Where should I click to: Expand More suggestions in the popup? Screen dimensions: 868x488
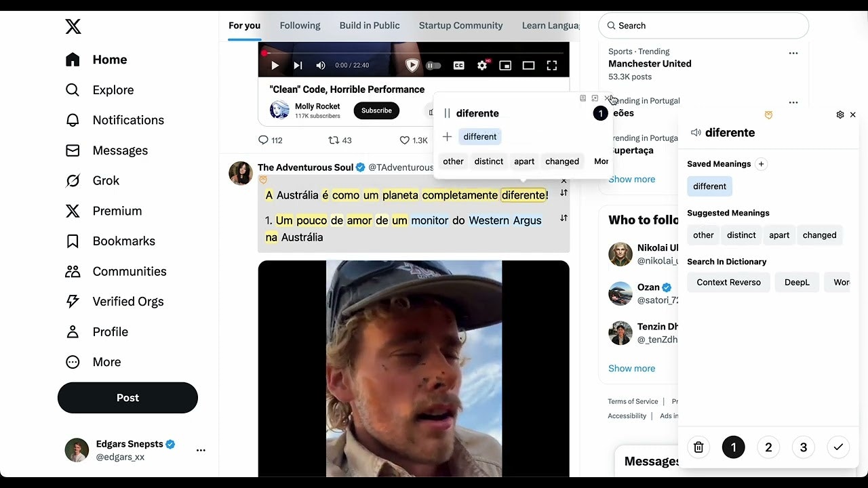tap(601, 161)
